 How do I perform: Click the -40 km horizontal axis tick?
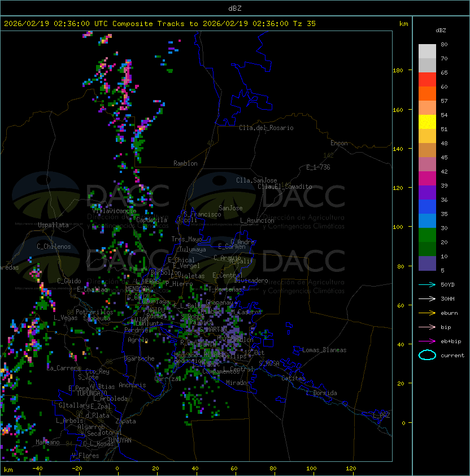37,469
